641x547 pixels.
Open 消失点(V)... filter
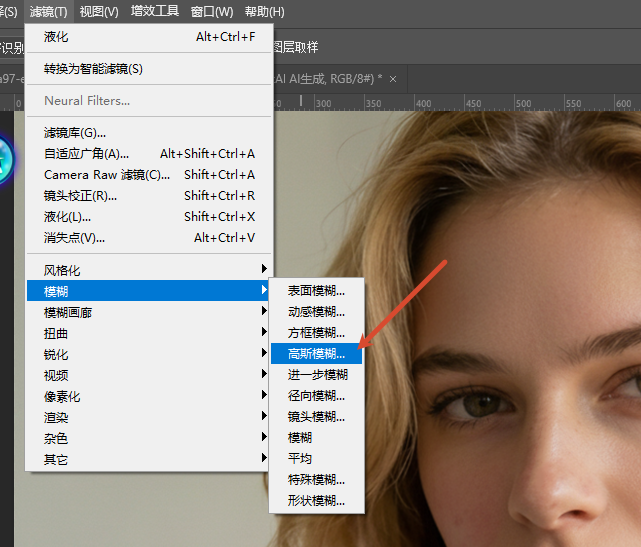(149, 238)
